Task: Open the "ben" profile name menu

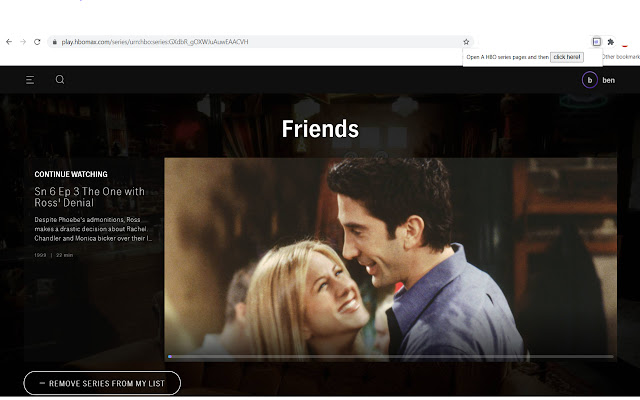Action: 608,80
